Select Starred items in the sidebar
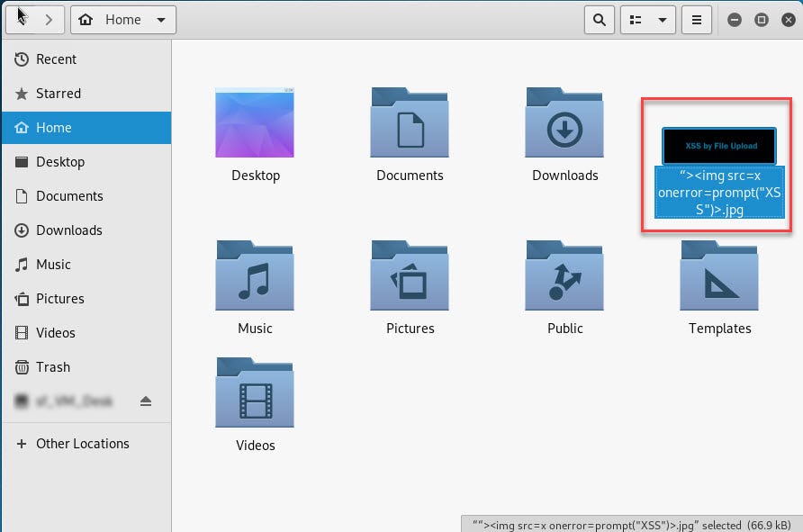The width and height of the screenshot is (803, 532). pyautogui.click(x=60, y=94)
